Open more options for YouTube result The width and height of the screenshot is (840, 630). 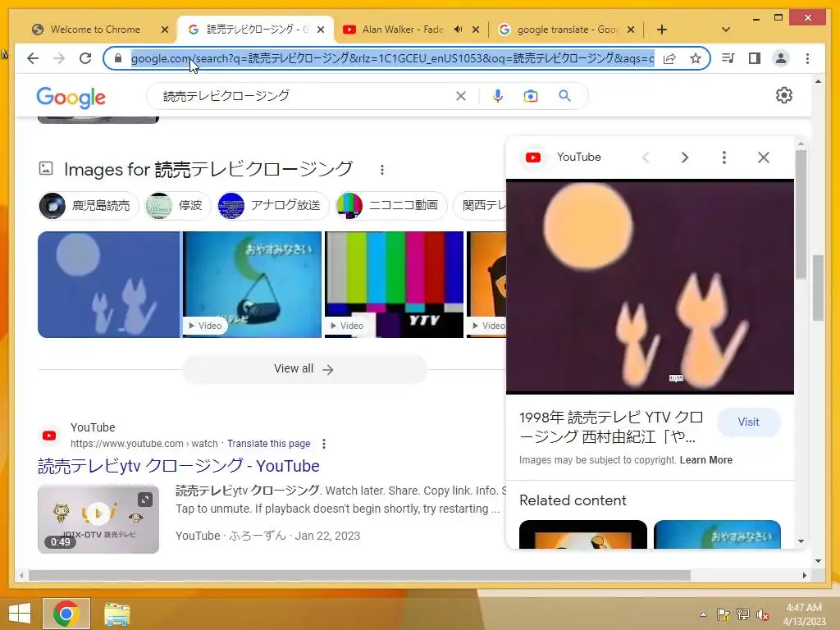click(x=323, y=444)
